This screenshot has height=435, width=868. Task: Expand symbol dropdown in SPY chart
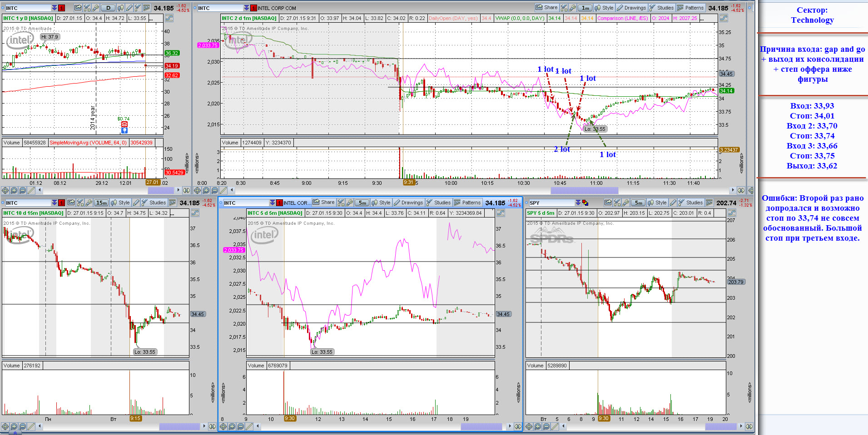(578, 203)
